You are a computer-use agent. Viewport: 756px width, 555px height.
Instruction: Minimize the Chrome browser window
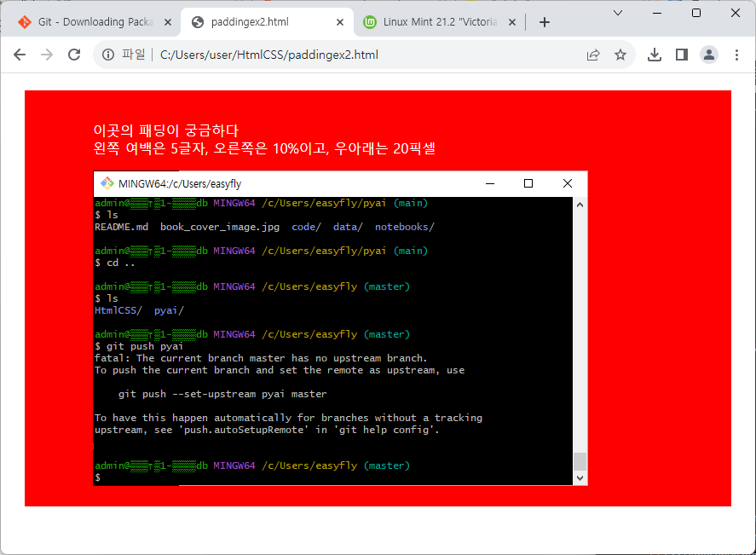click(656, 13)
